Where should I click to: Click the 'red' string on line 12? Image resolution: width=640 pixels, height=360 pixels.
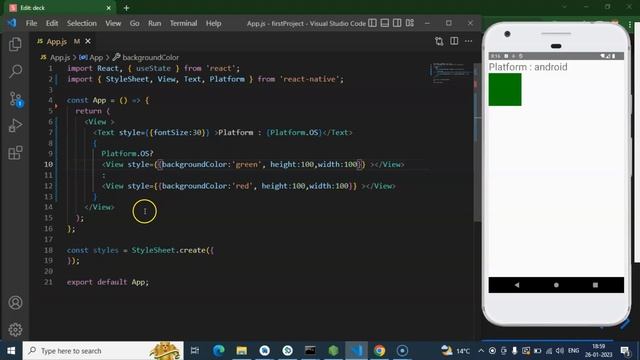pos(243,186)
